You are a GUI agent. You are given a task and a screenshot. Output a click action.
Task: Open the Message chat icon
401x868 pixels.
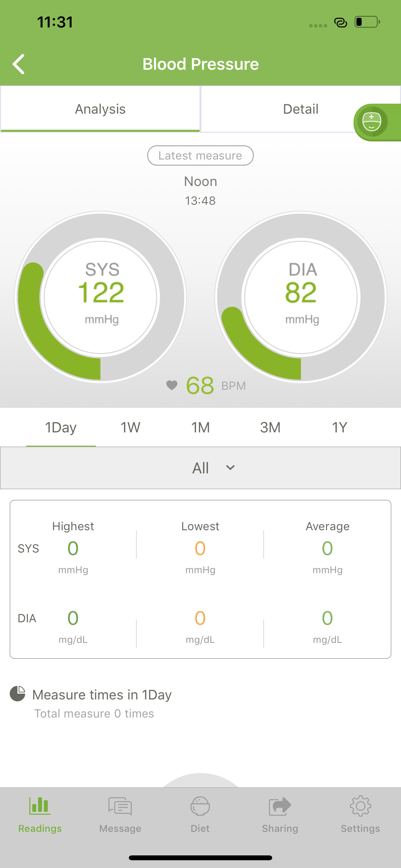pyautogui.click(x=120, y=806)
